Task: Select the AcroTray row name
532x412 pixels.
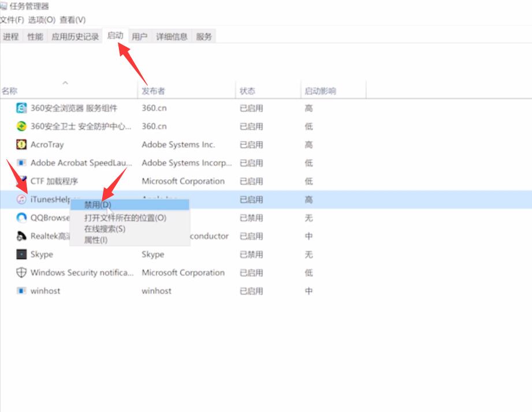Action: (47, 145)
